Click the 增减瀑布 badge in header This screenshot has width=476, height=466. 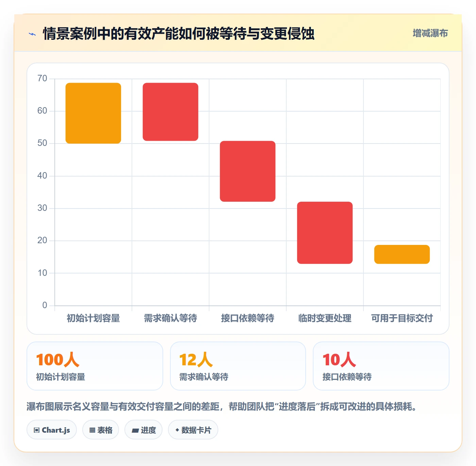click(x=430, y=33)
